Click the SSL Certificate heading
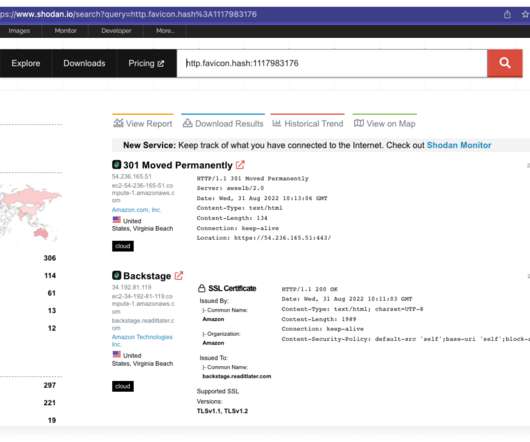 pos(232,289)
